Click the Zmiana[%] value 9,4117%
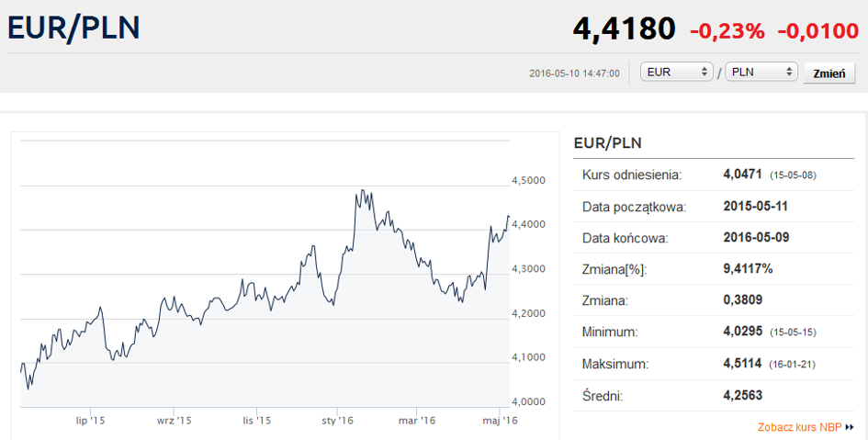The width and height of the screenshot is (868, 440). [748, 269]
